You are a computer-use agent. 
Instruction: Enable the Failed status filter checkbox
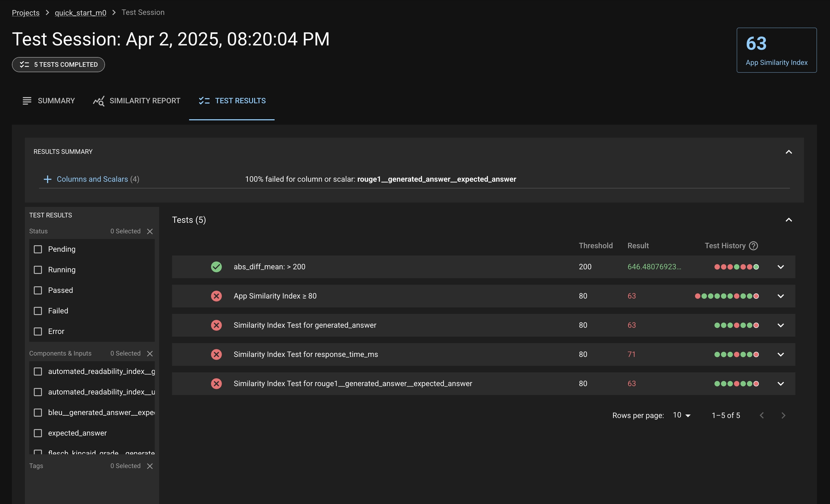click(x=38, y=311)
